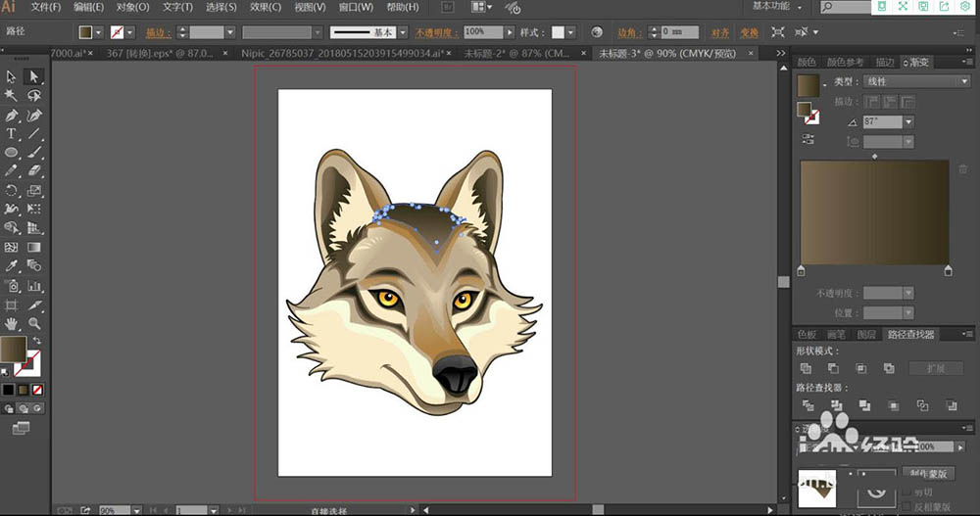Toggle the 反相蒙版 invert mask checkbox
Viewport: 980px width, 516px height.
pyautogui.click(x=904, y=506)
